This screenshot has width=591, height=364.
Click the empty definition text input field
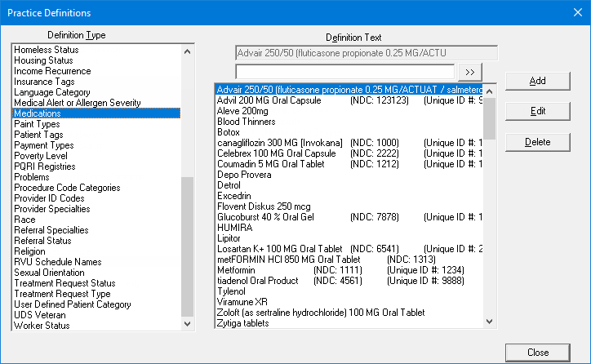[x=344, y=72]
